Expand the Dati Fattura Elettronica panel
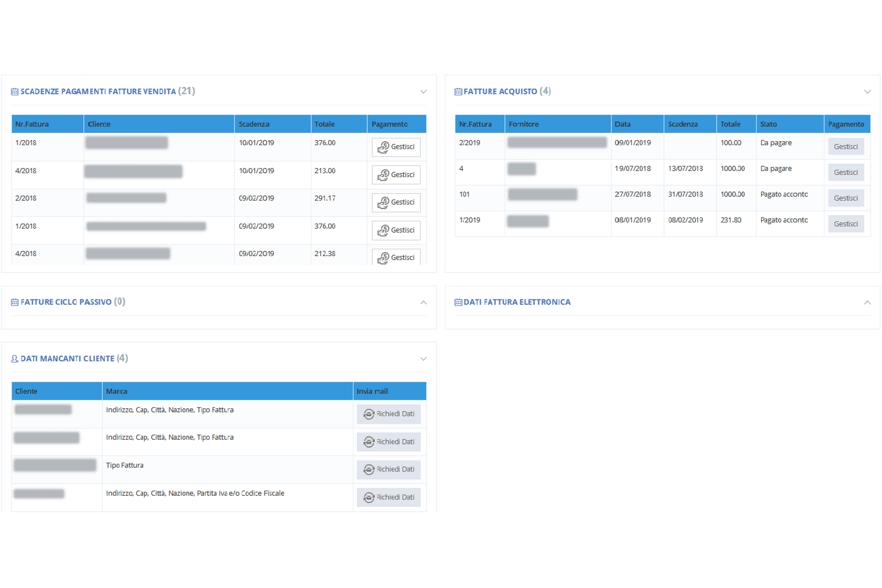Image resolution: width=882 pixels, height=588 pixels. point(867,302)
